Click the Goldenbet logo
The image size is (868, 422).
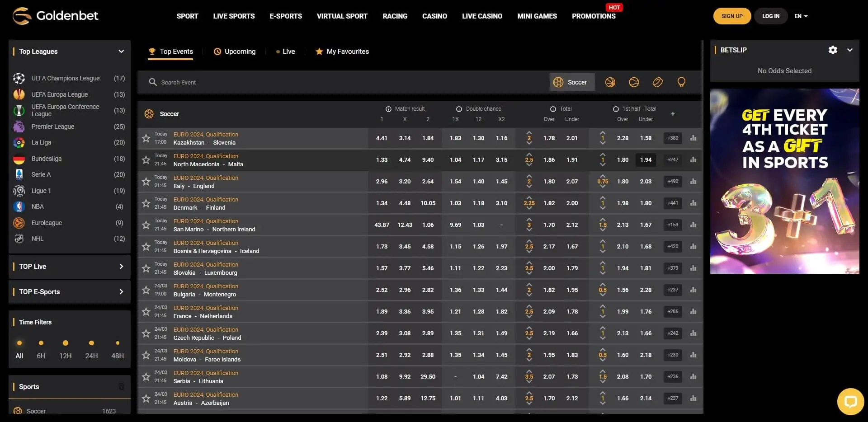pyautogui.click(x=55, y=16)
